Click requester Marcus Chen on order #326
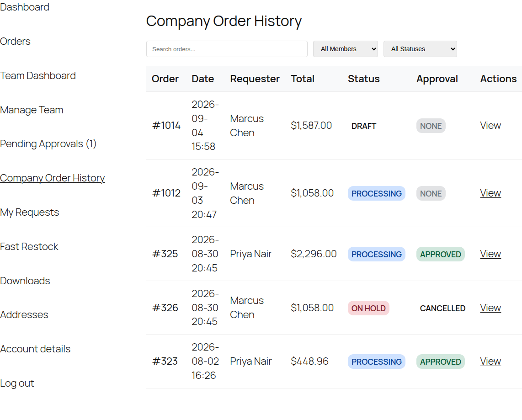This screenshot has width=522, height=420. [x=247, y=308]
